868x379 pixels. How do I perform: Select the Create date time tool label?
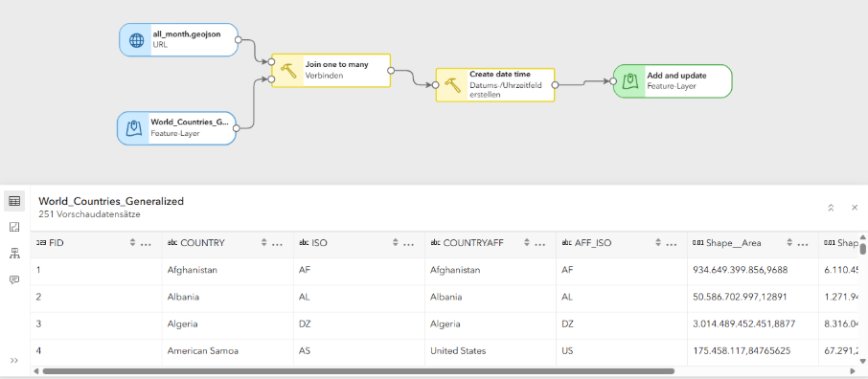click(x=500, y=74)
